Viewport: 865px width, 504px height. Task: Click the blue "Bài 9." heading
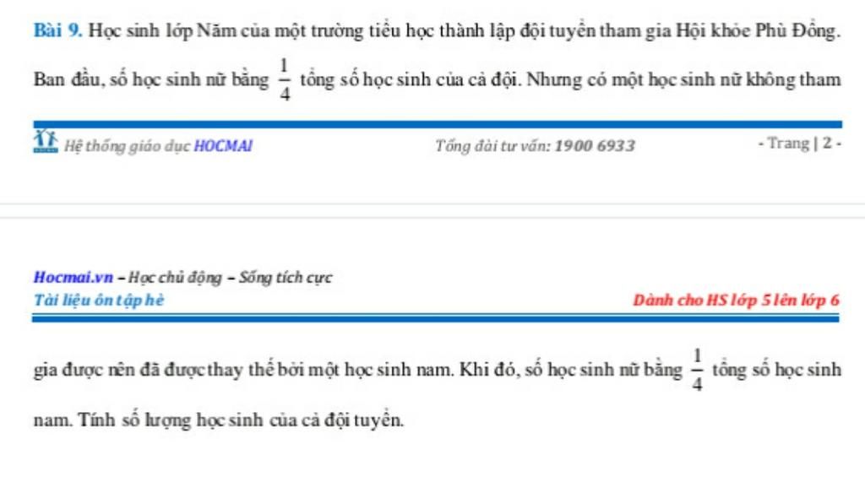pyautogui.click(x=58, y=30)
